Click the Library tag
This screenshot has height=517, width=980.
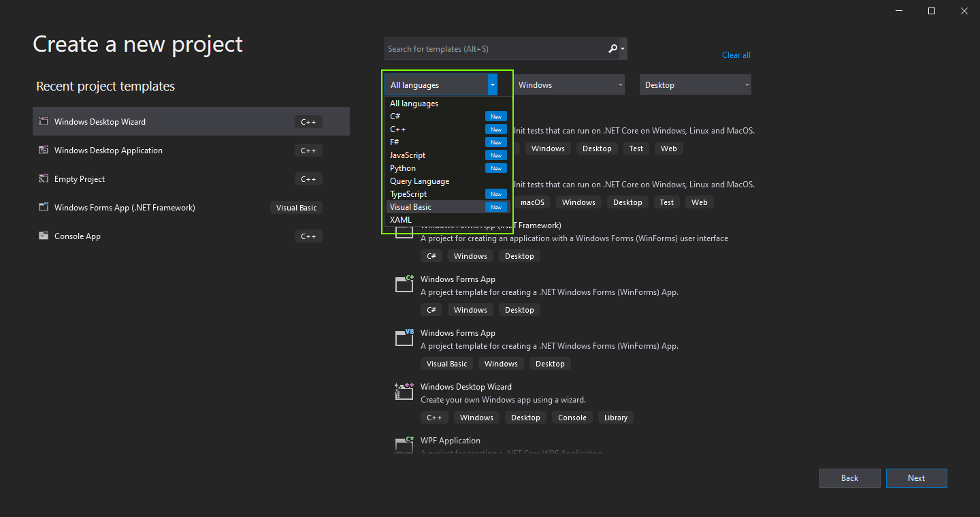pyautogui.click(x=615, y=418)
